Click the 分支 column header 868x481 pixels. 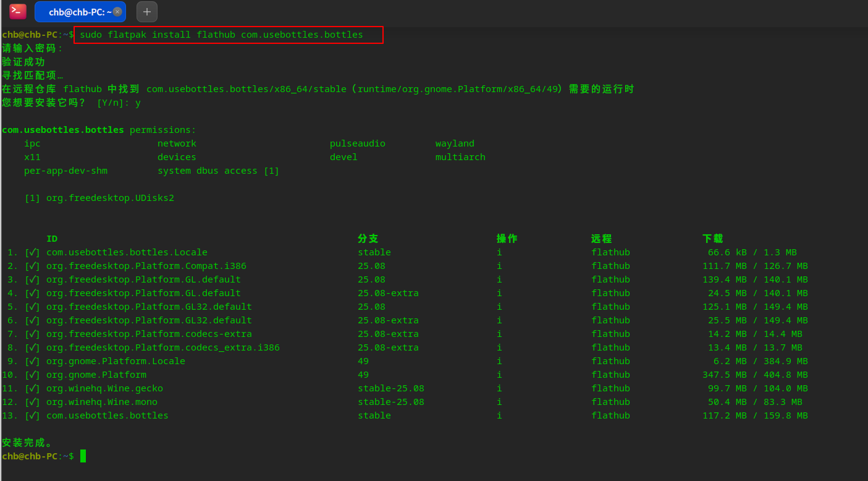point(368,239)
